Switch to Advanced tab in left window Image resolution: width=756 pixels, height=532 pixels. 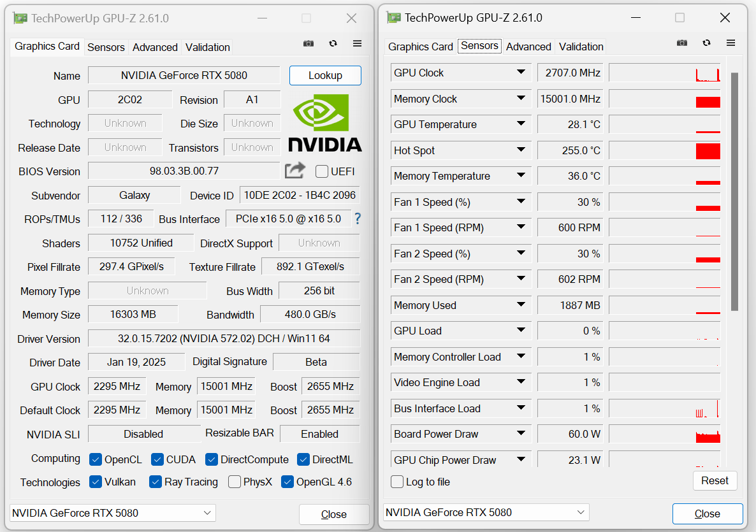pos(155,47)
